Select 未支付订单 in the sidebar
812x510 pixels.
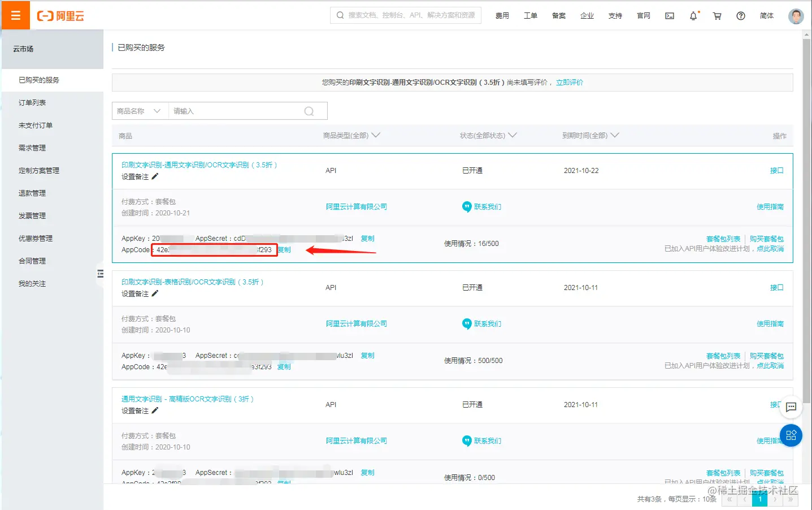click(53, 126)
